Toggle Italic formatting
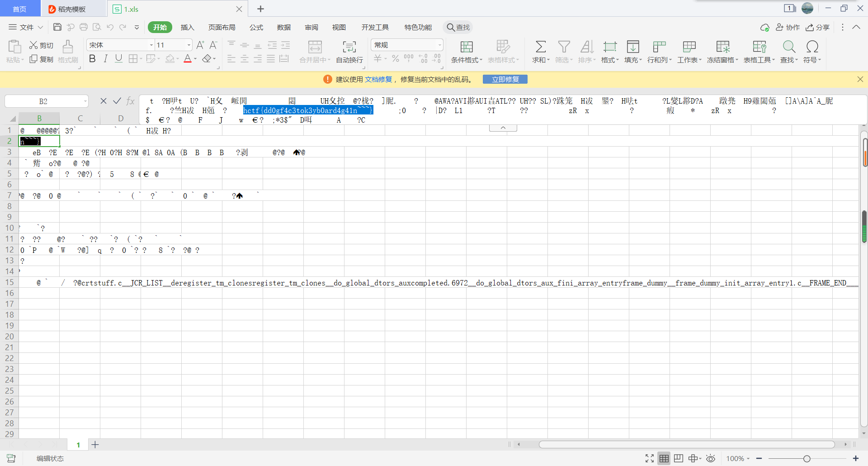Image resolution: width=868 pixels, height=466 pixels. [x=105, y=59]
